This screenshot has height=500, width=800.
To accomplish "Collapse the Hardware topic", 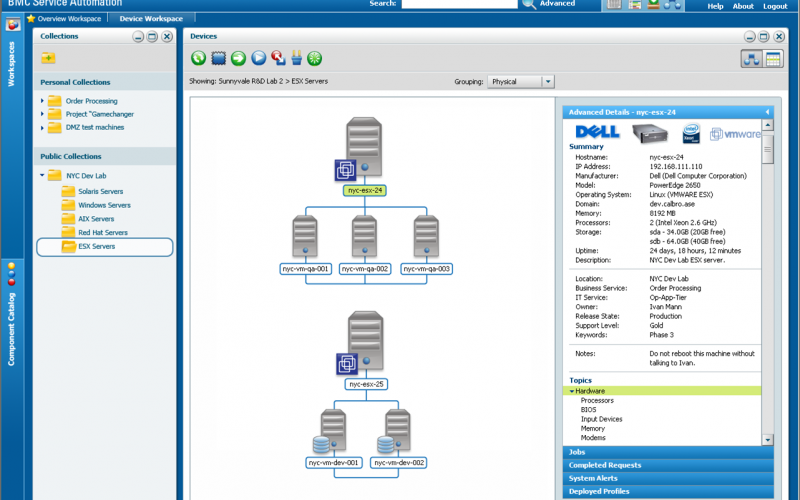I will tap(572, 391).
